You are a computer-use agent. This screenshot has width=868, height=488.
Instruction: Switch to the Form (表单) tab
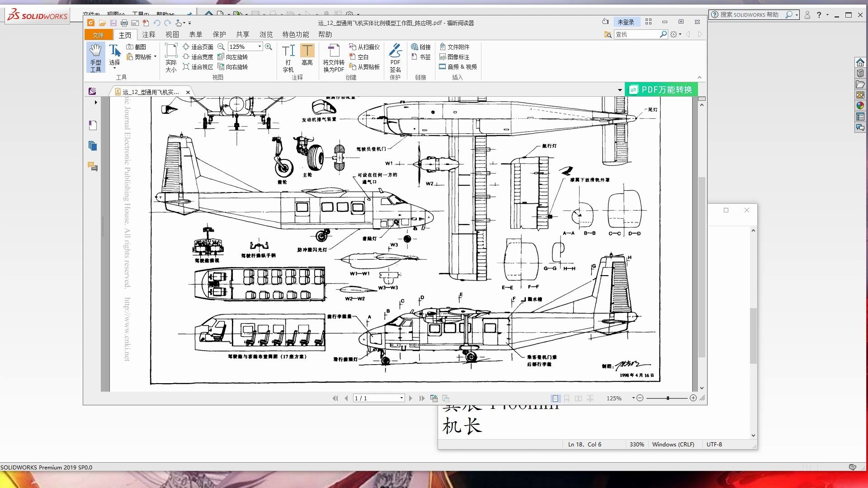point(196,34)
